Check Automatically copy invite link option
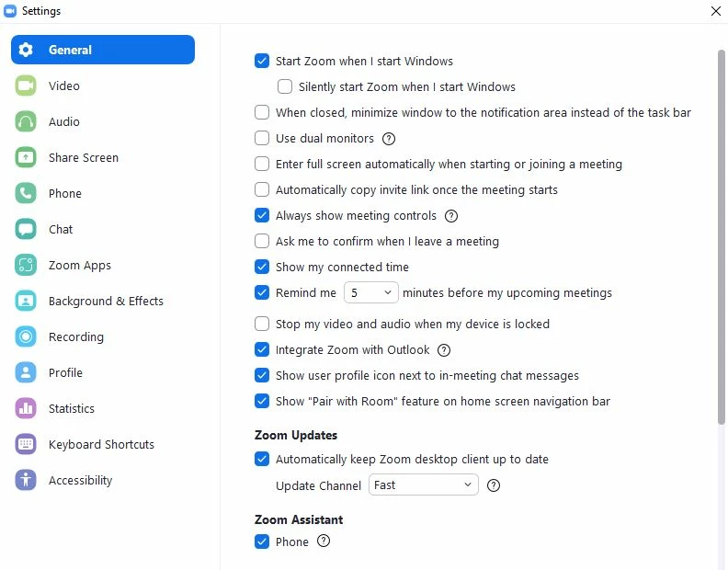Viewport: 728px width, 570px height. click(x=262, y=189)
